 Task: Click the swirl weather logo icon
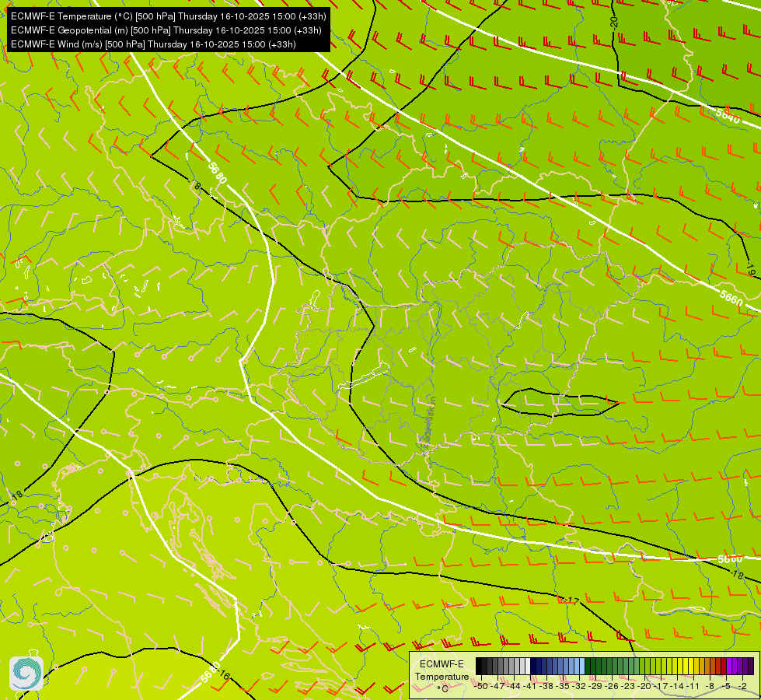[26, 674]
